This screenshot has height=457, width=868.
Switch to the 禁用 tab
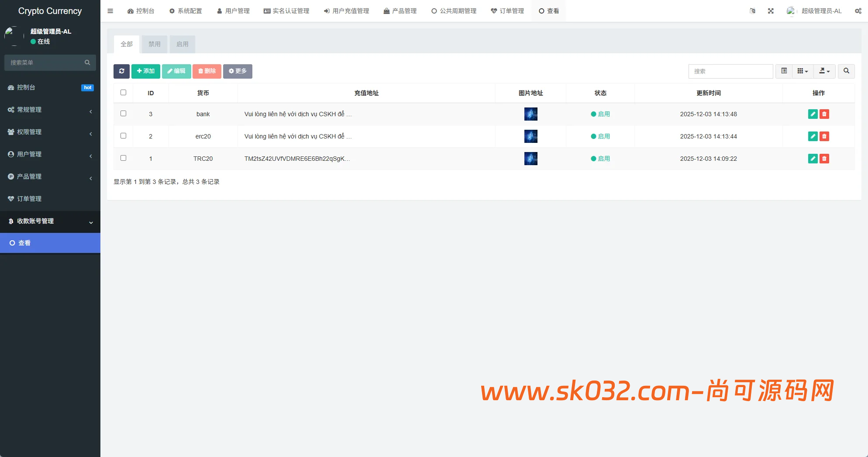[x=154, y=44]
